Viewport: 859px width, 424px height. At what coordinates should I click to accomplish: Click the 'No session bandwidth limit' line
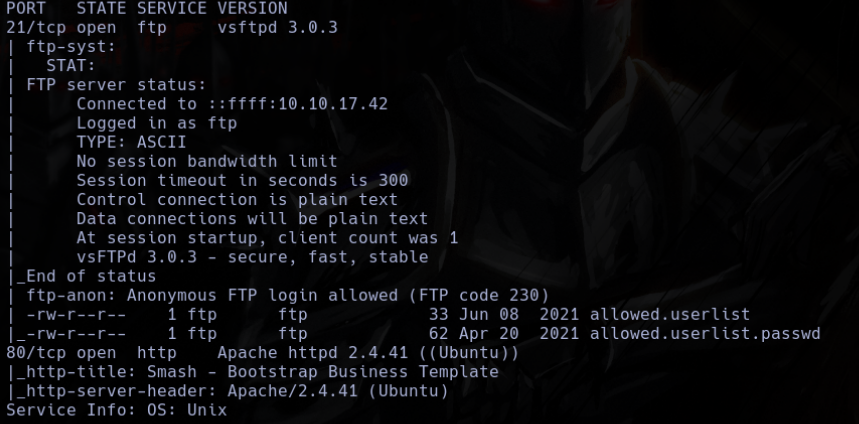tap(207, 161)
